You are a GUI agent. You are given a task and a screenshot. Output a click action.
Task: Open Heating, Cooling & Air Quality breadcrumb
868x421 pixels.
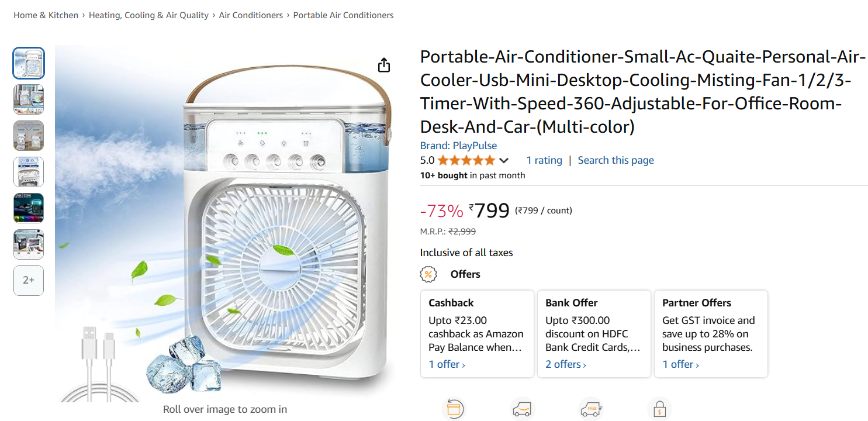tap(148, 15)
